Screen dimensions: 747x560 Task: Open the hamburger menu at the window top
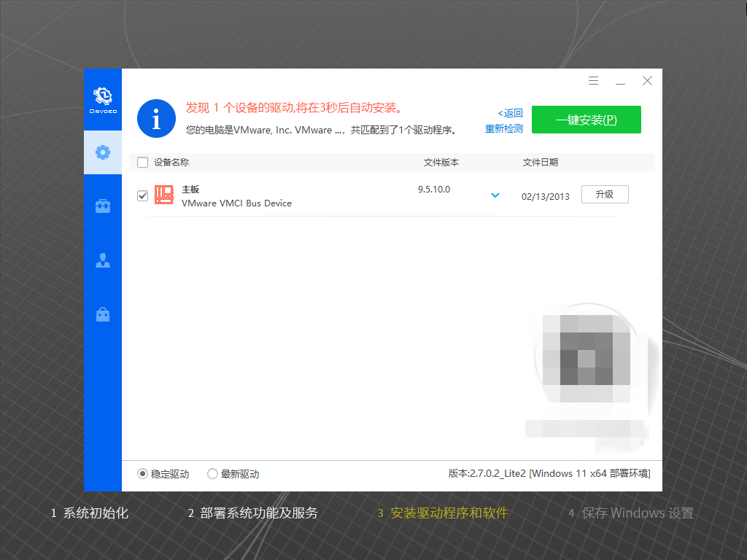(593, 80)
